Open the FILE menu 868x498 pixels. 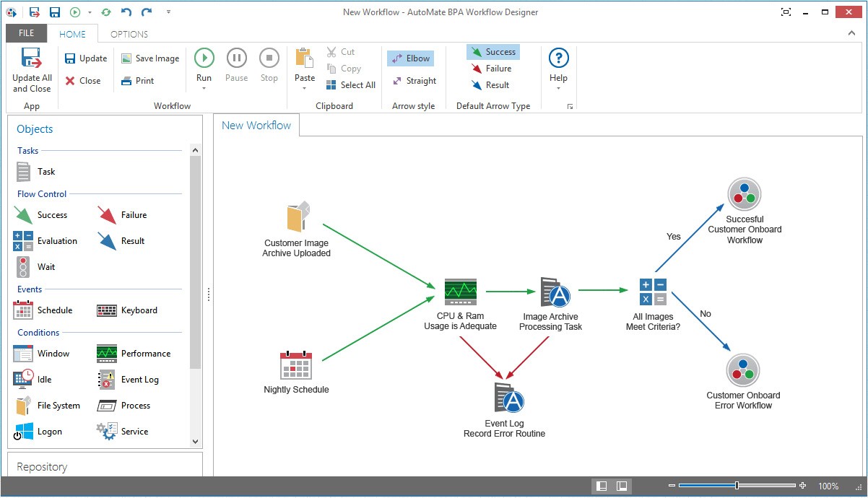point(26,33)
